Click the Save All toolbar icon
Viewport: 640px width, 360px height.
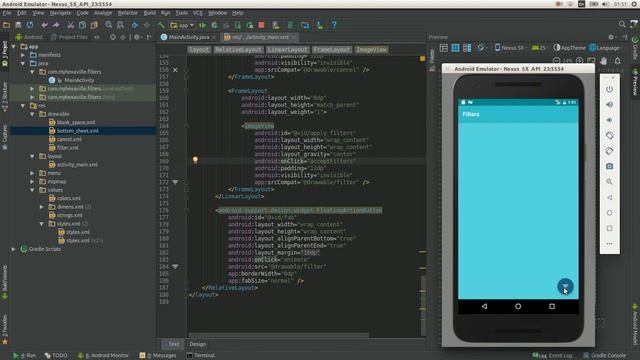pos(18,25)
